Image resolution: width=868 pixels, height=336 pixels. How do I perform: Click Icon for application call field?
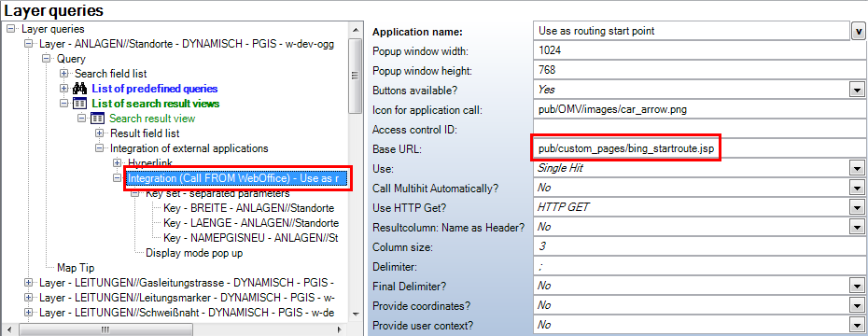699,109
